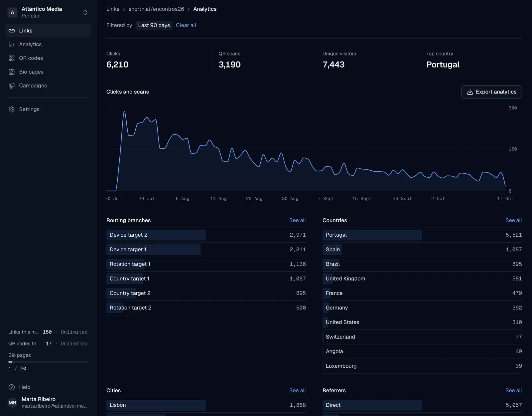See all Routing branches
532x416 pixels.
pyautogui.click(x=297, y=220)
